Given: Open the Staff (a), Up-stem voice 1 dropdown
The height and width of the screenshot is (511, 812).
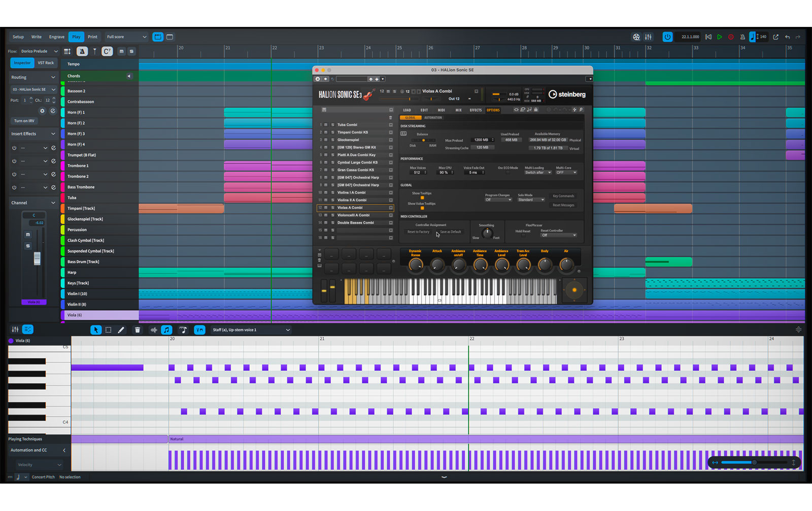Looking at the screenshot, I should pyautogui.click(x=251, y=330).
